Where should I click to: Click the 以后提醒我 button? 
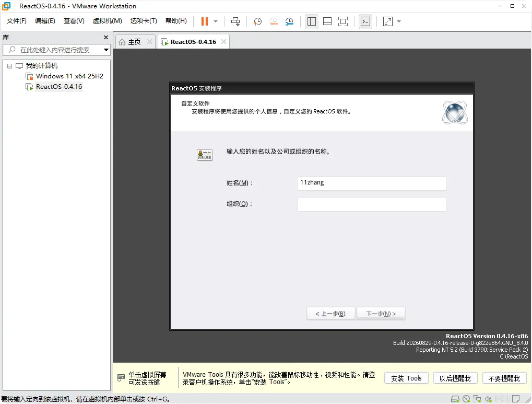click(455, 378)
